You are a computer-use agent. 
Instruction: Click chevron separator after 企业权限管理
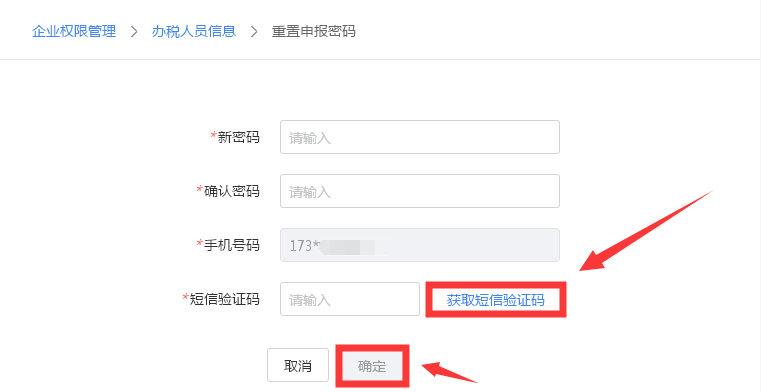134,32
